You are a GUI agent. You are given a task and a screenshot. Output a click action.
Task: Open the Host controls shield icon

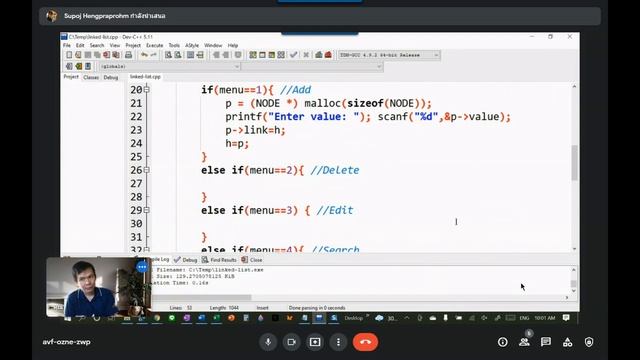click(x=589, y=342)
